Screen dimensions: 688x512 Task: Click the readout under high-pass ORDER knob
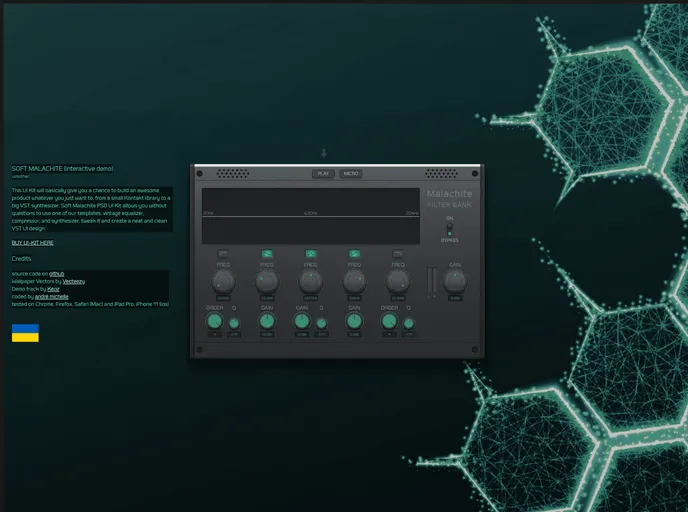(215, 334)
